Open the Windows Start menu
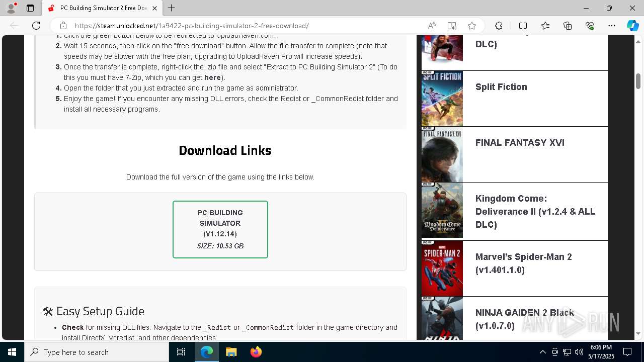This screenshot has width=644, height=362. [12, 352]
